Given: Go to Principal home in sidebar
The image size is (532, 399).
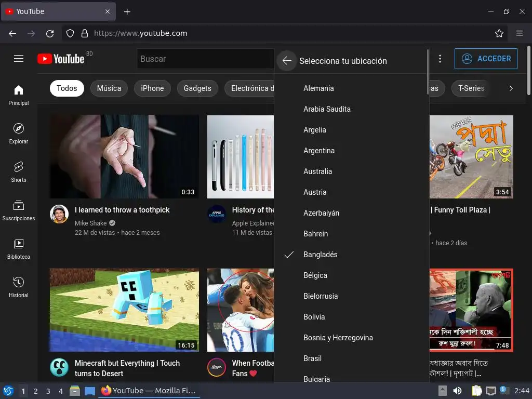Looking at the screenshot, I should pos(19,96).
